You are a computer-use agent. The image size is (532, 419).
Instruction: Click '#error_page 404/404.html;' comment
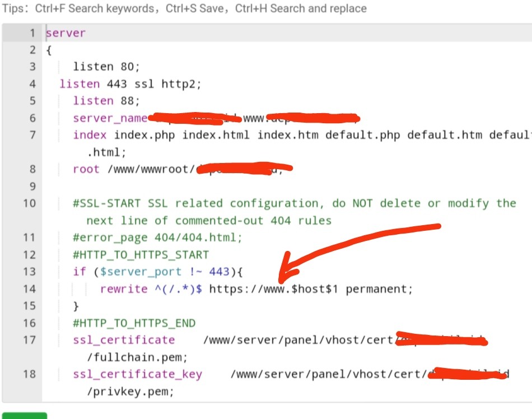tap(158, 238)
